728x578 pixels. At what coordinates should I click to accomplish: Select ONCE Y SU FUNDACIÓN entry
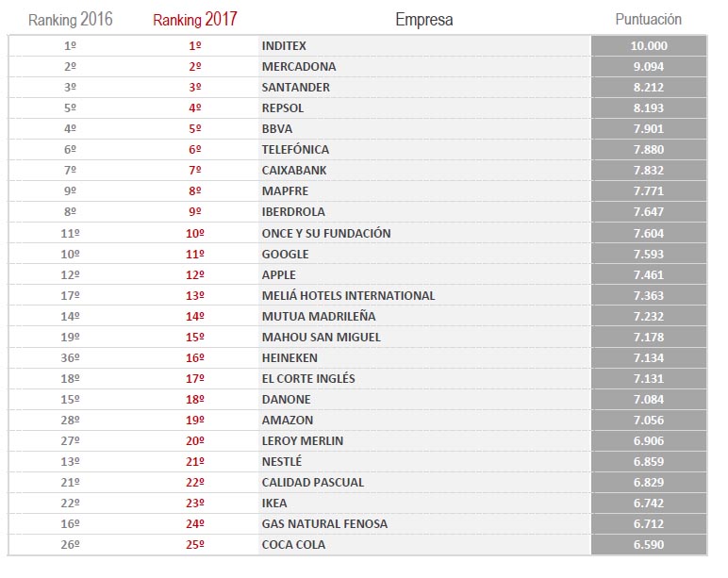[326, 233]
